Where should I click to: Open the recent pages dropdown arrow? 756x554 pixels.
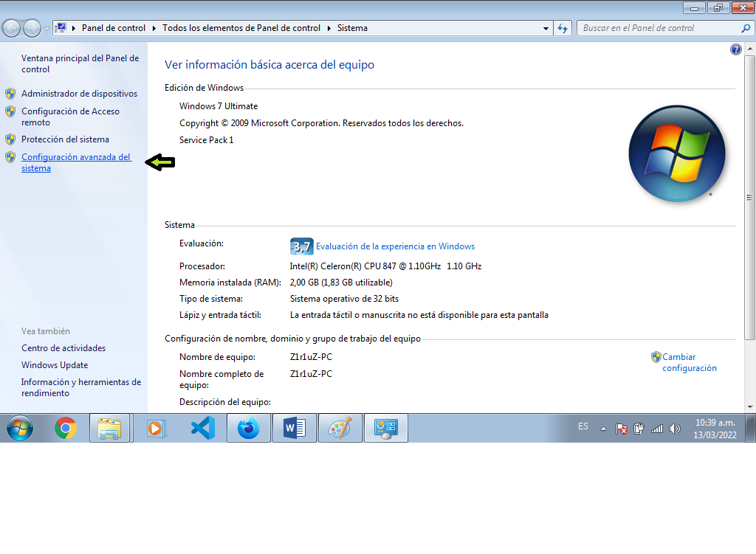point(47,29)
